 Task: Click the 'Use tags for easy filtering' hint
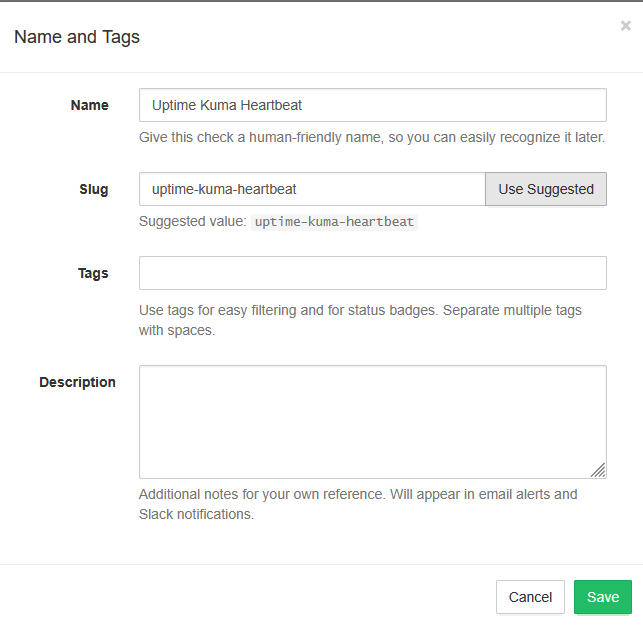[360, 320]
